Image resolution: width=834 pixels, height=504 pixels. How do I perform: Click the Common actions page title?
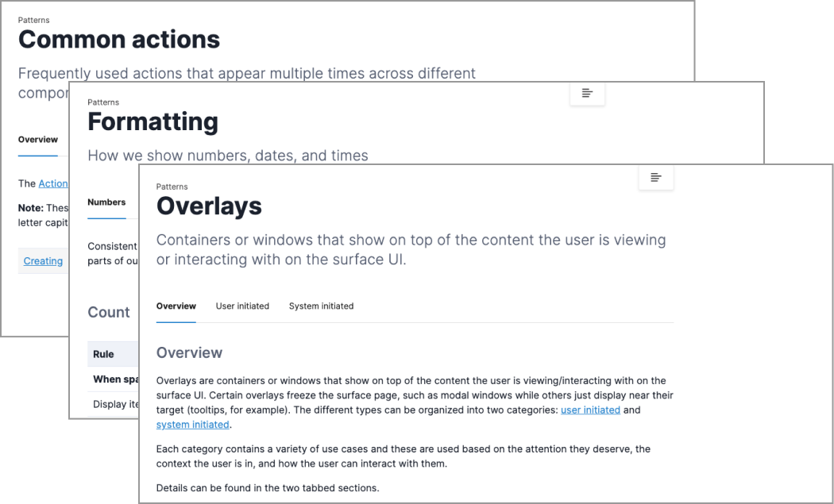click(x=119, y=40)
